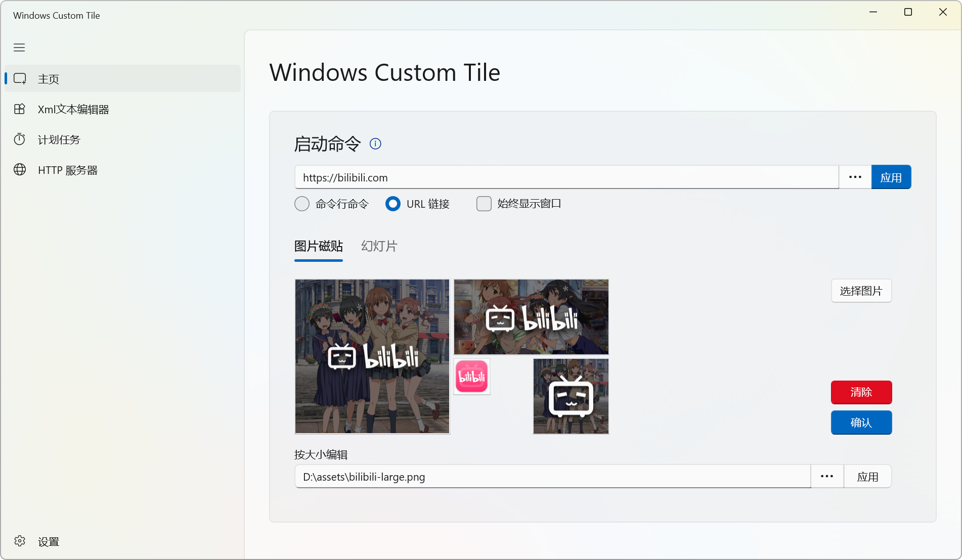Image resolution: width=962 pixels, height=560 pixels.
Task: Switch to the 幻灯片 tab
Action: tap(379, 246)
